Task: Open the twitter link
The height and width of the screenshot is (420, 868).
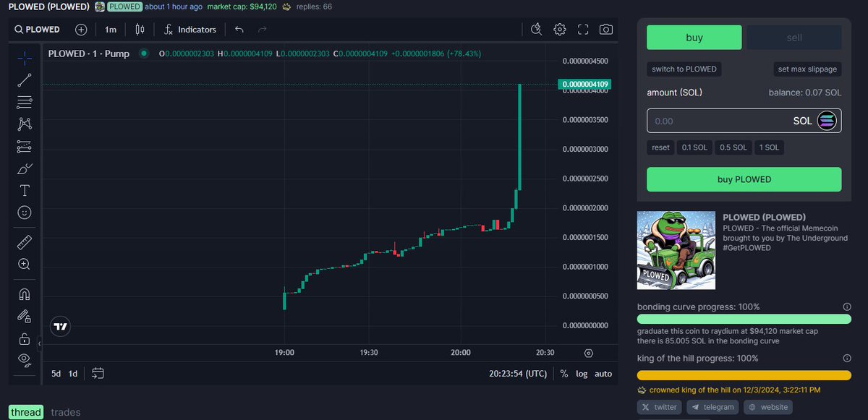Action: pyautogui.click(x=660, y=407)
